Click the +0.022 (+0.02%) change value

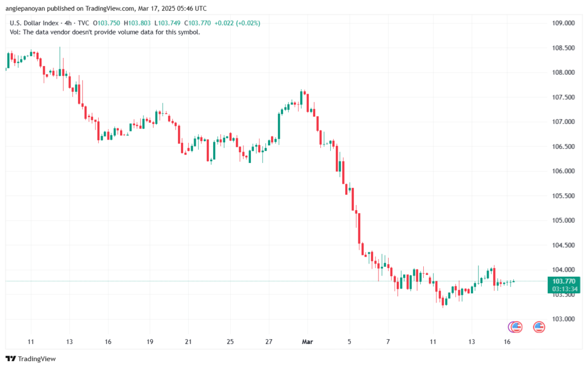click(237, 23)
